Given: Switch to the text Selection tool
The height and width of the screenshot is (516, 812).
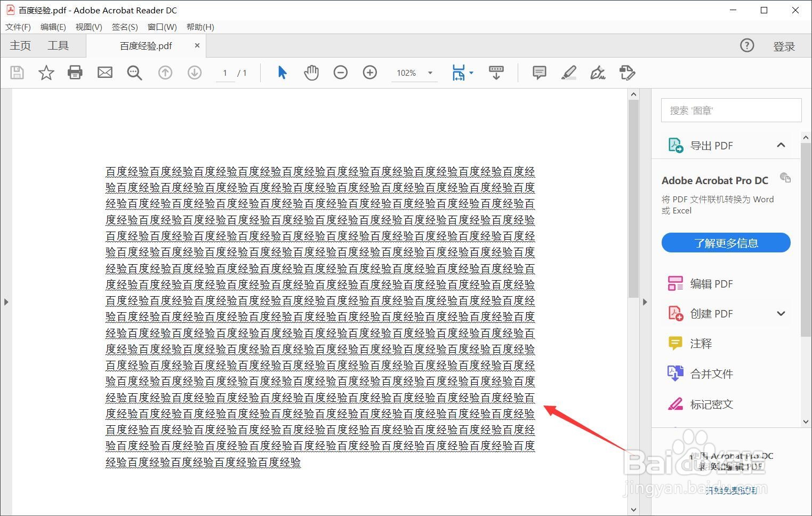Looking at the screenshot, I should 282,73.
